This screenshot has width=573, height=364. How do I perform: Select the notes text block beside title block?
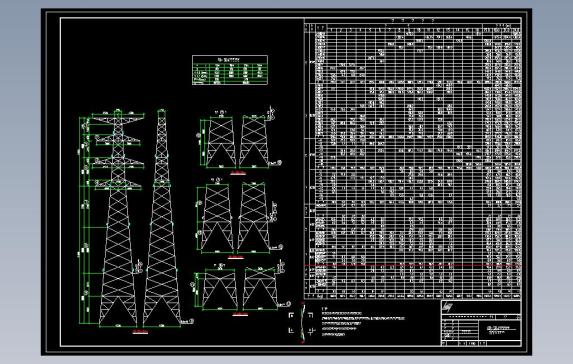click(363, 321)
